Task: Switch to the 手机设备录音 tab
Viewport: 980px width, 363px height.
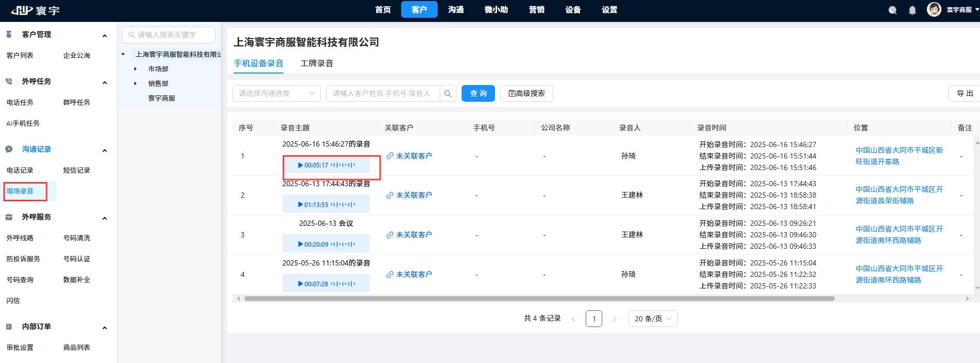Action: click(258, 63)
